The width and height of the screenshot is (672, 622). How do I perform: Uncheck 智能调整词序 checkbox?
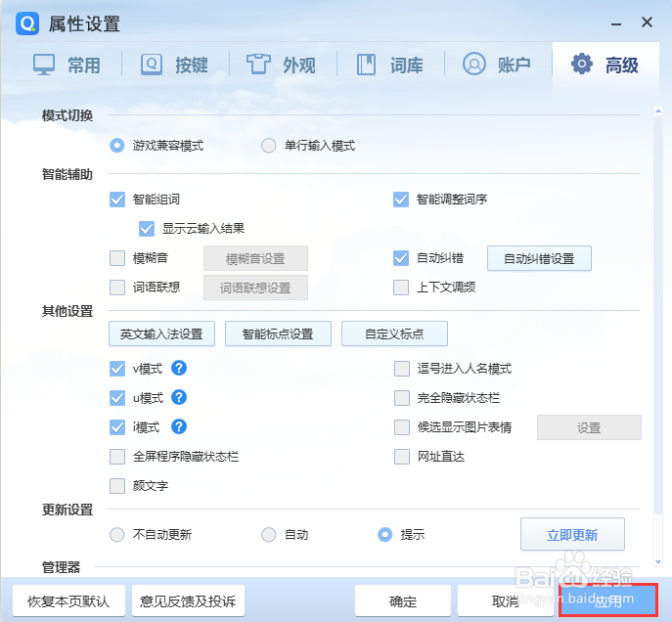pyautogui.click(x=401, y=200)
